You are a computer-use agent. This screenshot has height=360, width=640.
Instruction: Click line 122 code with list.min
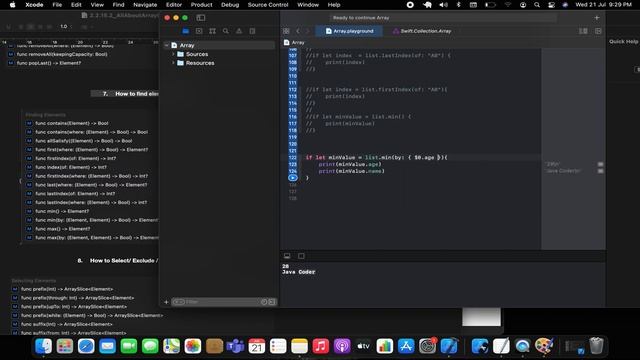point(376,158)
